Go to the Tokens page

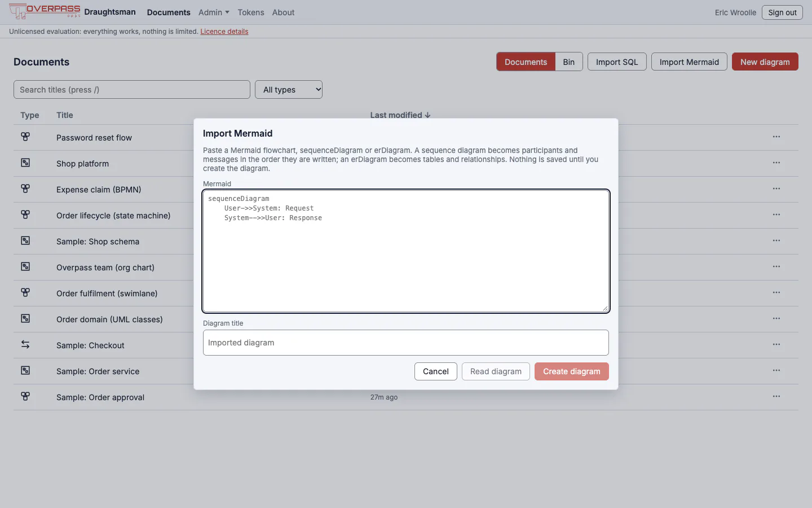[251, 12]
